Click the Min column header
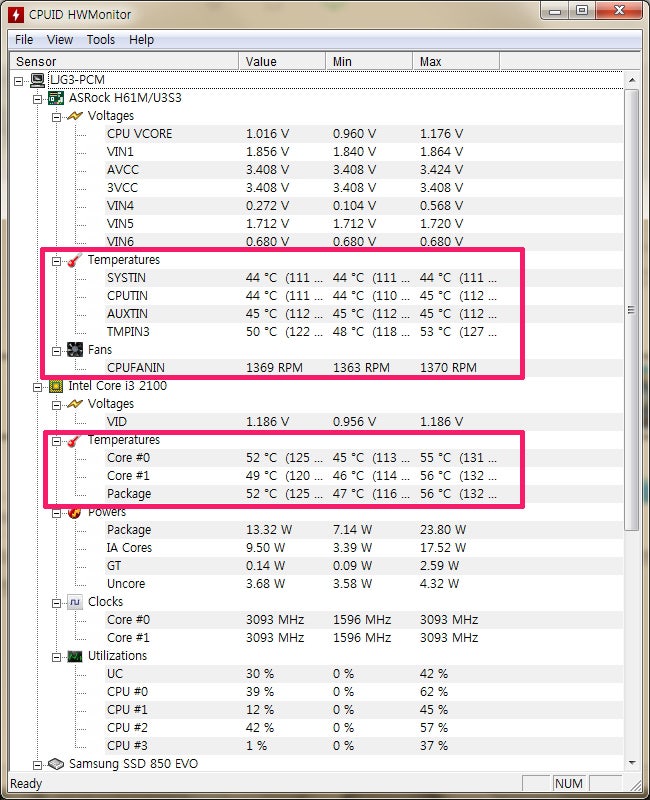The image size is (650, 800). [x=369, y=61]
